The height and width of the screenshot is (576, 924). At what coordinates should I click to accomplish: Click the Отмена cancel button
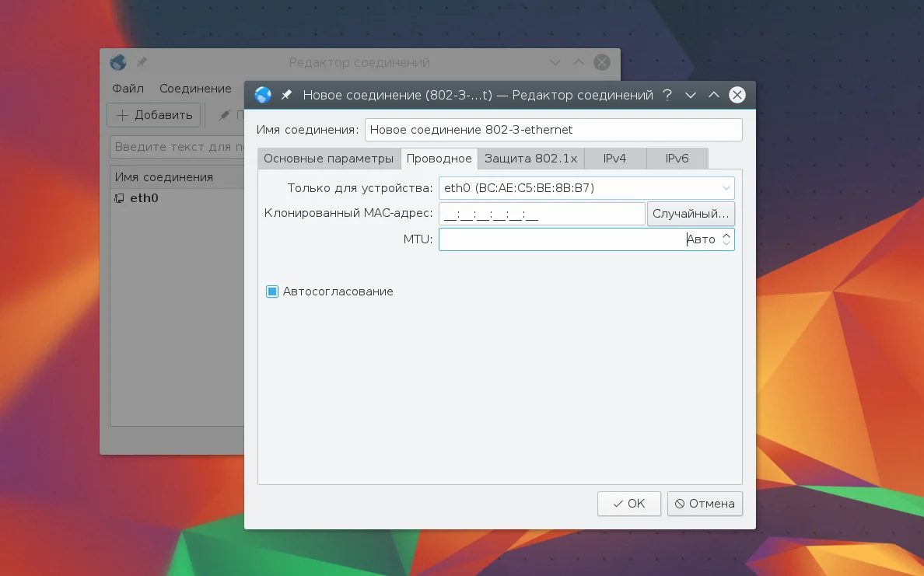(705, 504)
